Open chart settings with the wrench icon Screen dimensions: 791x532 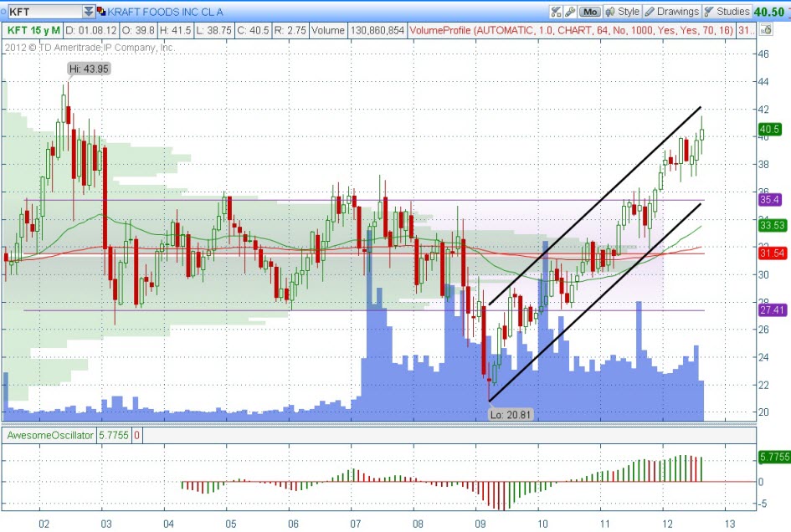click(x=570, y=12)
